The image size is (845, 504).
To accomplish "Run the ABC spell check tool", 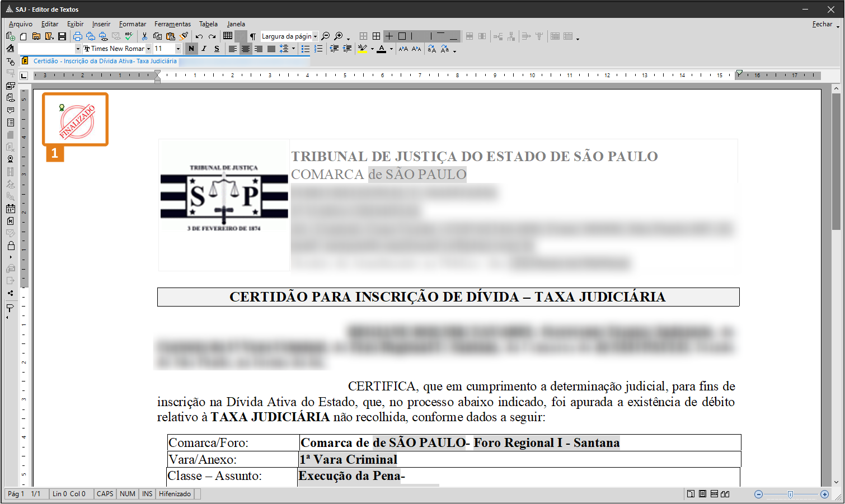I will tap(129, 36).
